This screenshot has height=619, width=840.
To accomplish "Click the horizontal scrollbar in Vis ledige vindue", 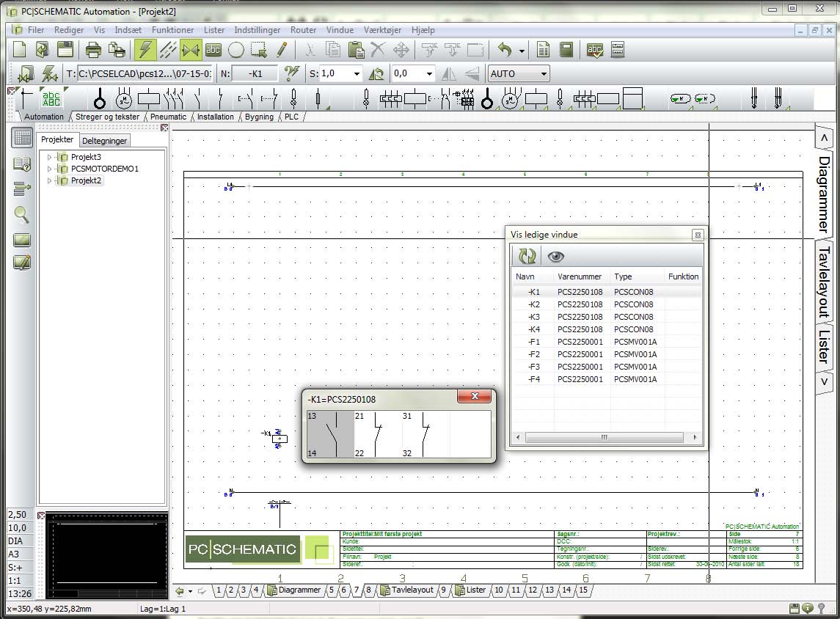I will [x=606, y=437].
